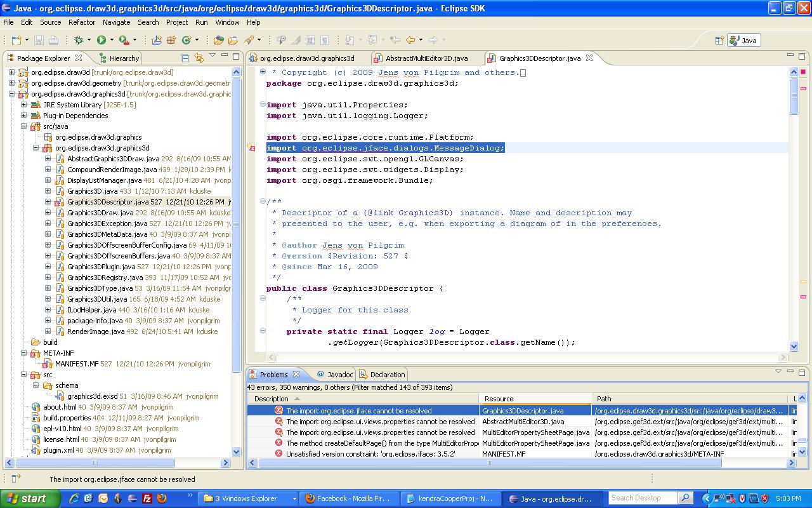Collapse the class Javadoc comment fold
Image resolution: width=812 pixels, height=508 pixels.
(x=263, y=202)
